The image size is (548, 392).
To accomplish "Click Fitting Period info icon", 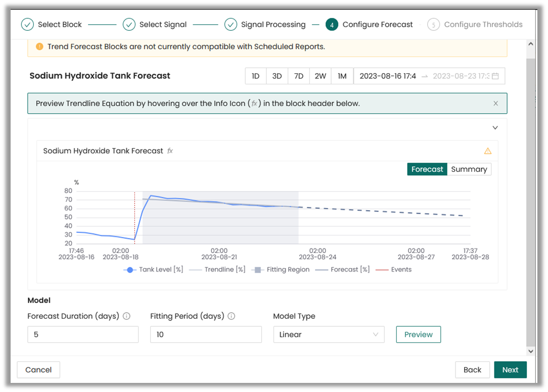I will click(x=232, y=316).
